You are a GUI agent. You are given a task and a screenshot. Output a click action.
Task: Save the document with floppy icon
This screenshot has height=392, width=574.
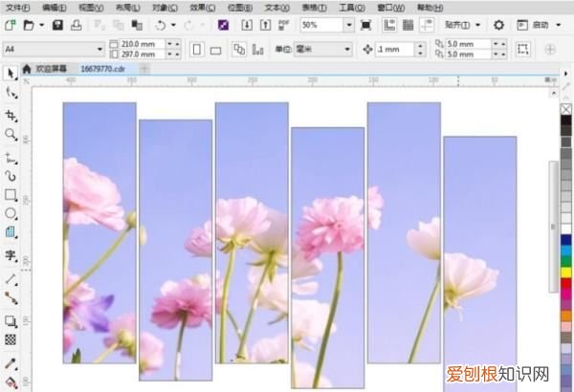tap(57, 25)
